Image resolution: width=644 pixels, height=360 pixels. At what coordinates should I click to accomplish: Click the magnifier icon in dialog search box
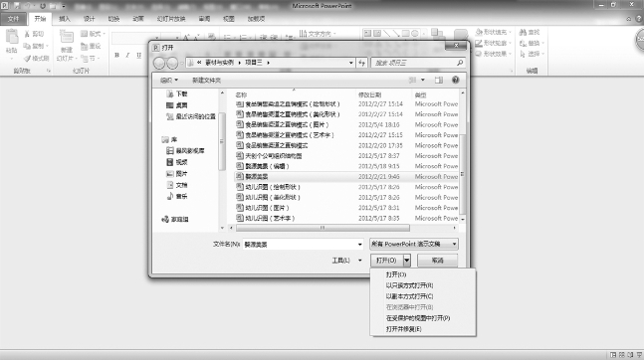(460, 63)
